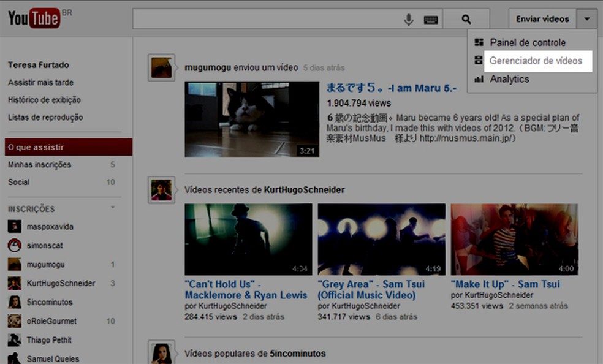This screenshot has width=603, height=364.
Task: Click por KurtHugoSchneider under Can't Hold Us
Action: 226,306
